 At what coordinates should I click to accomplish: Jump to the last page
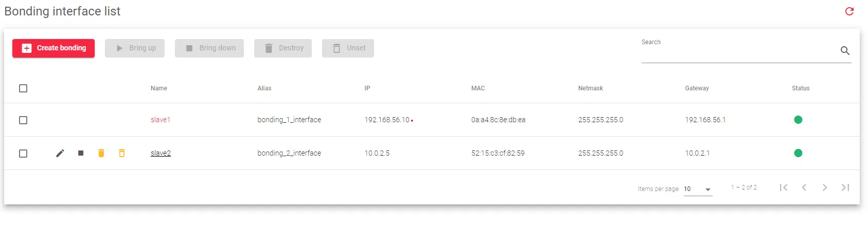coord(845,187)
